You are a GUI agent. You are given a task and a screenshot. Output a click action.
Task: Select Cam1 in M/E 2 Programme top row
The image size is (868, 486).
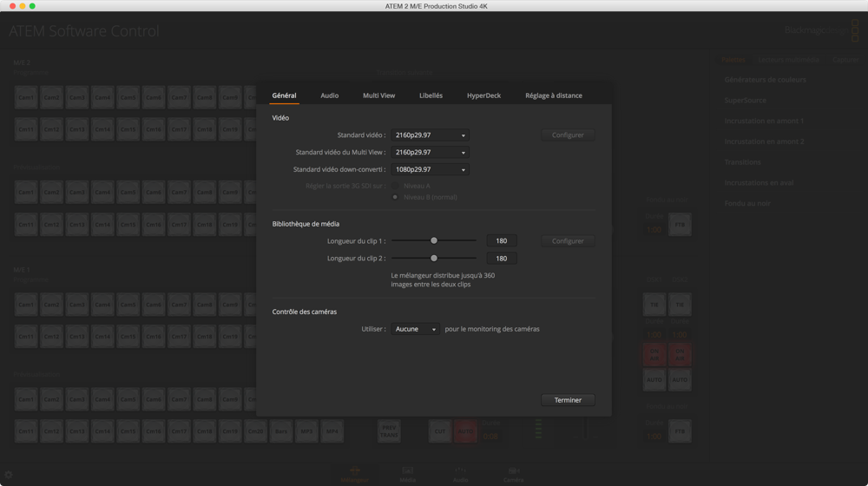point(26,97)
